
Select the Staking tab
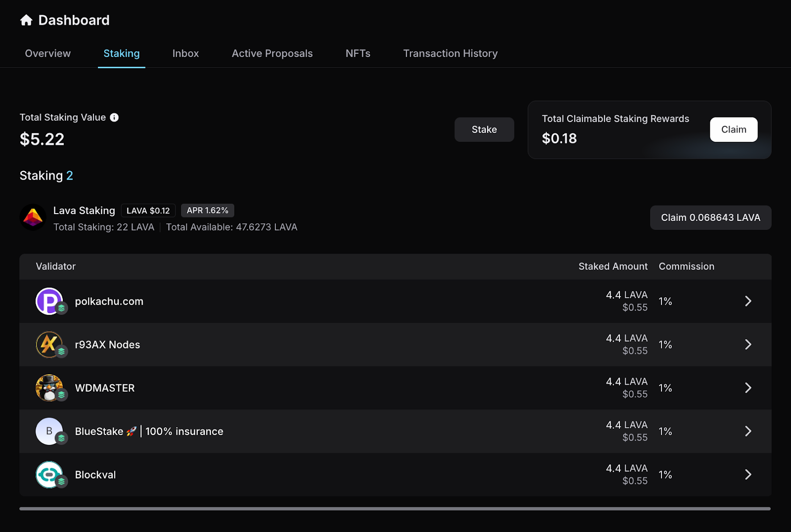122,53
